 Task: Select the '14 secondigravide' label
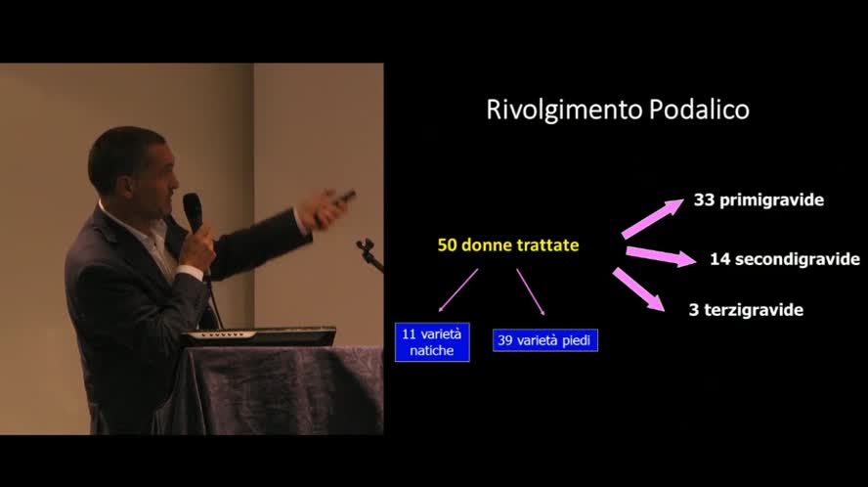pyautogui.click(x=784, y=259)
